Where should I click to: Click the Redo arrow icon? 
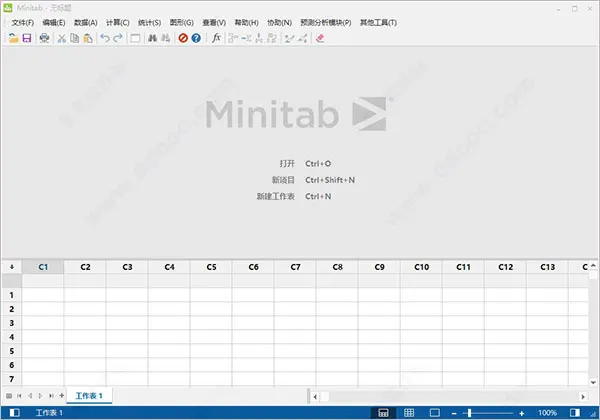click(x=118, y=37)
